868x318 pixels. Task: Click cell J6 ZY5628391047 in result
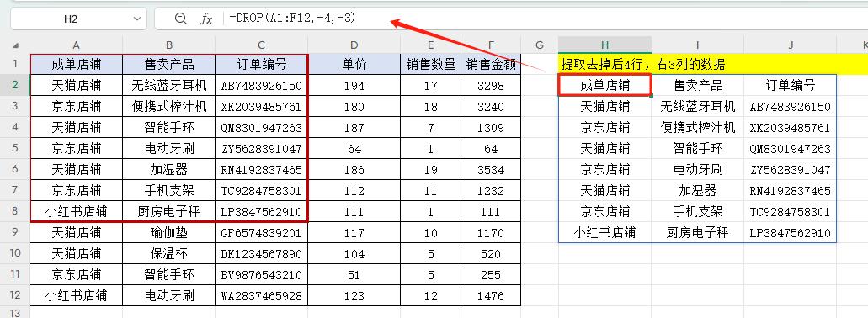791,169
